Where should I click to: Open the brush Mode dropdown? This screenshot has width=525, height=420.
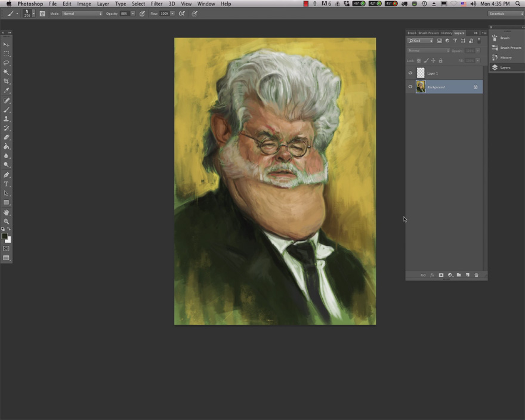(82, 14)
